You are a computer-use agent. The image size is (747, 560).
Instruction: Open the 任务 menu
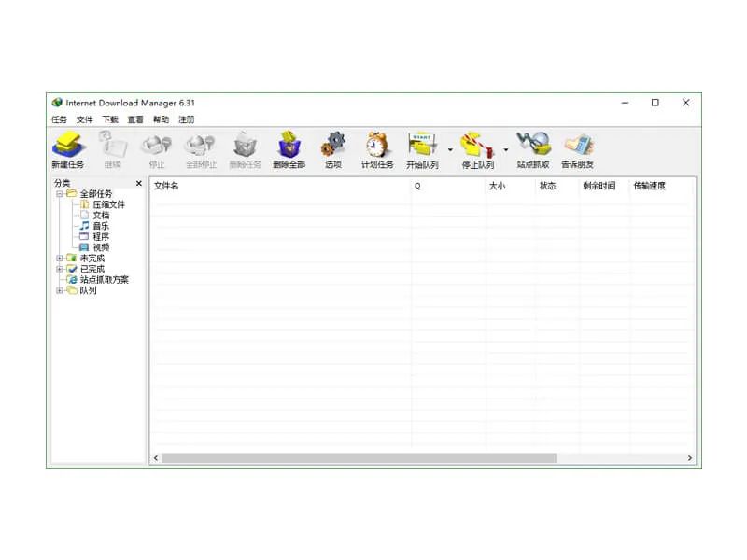(59, 119)
